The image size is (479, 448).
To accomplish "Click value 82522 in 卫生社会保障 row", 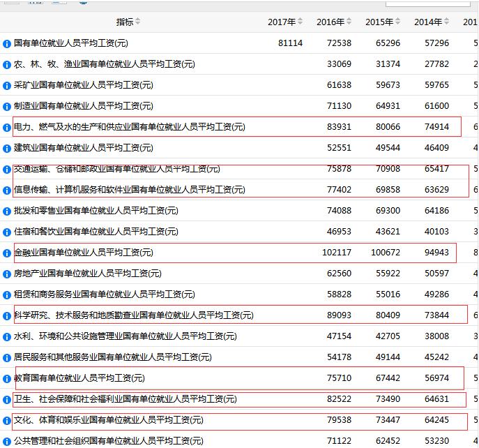I will tap(339, 399).
